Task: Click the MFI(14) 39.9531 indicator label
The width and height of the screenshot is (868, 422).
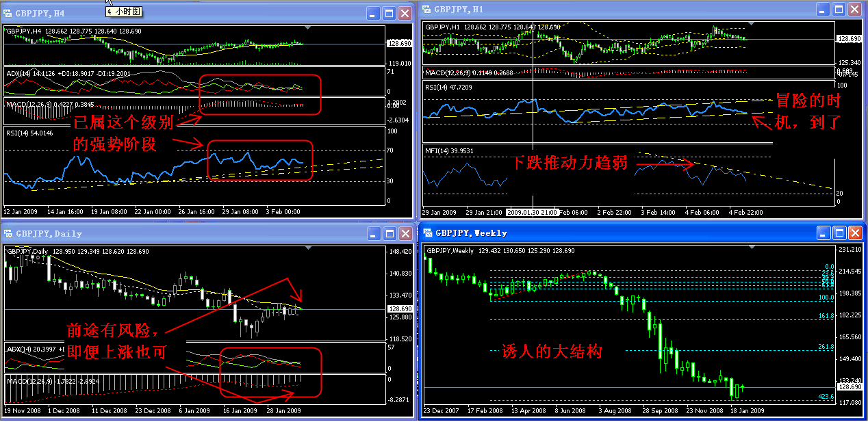Action: pyautogui.click(x=448, y=150)
